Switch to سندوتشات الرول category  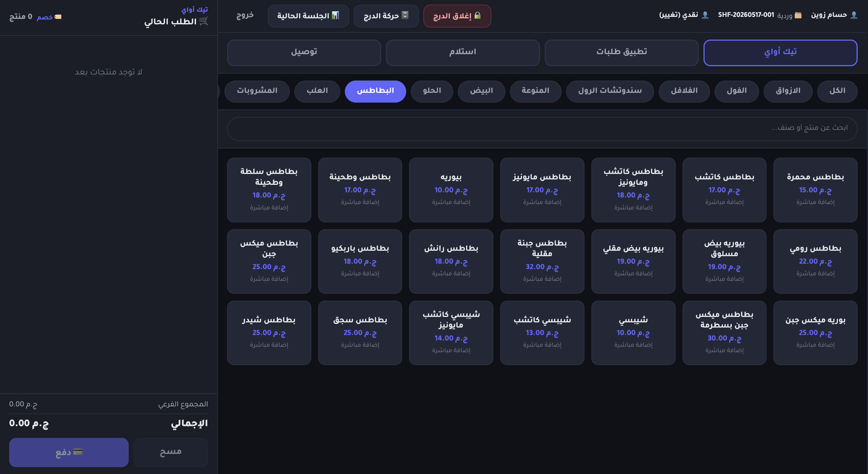click(x=610, y=91)
